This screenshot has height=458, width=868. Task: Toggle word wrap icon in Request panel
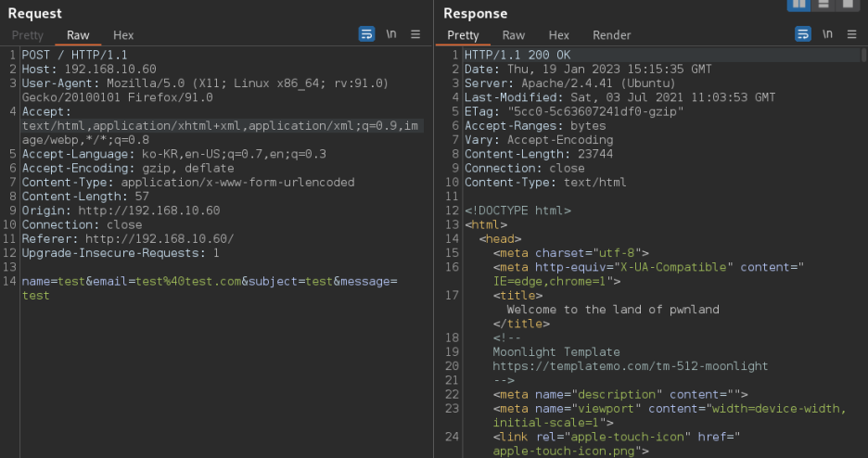pos(366,34)
